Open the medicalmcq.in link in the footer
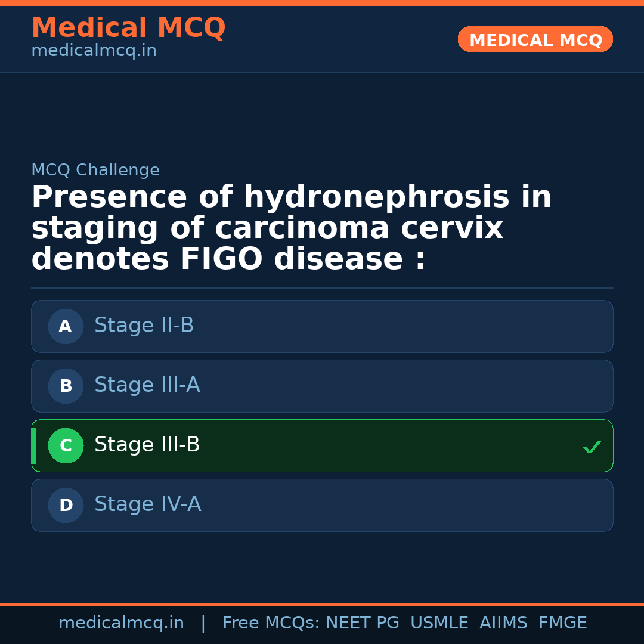The image size is (644, 644). click(121, 623)
